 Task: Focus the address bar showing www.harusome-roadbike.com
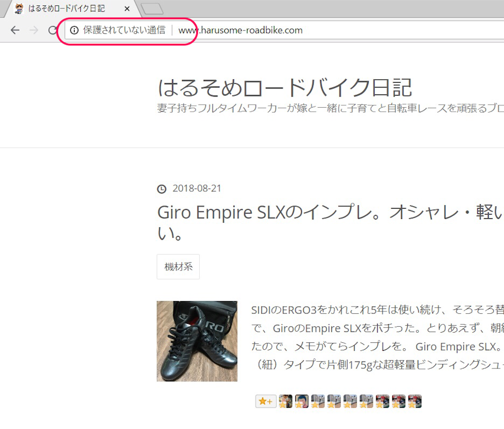(240, 30)
